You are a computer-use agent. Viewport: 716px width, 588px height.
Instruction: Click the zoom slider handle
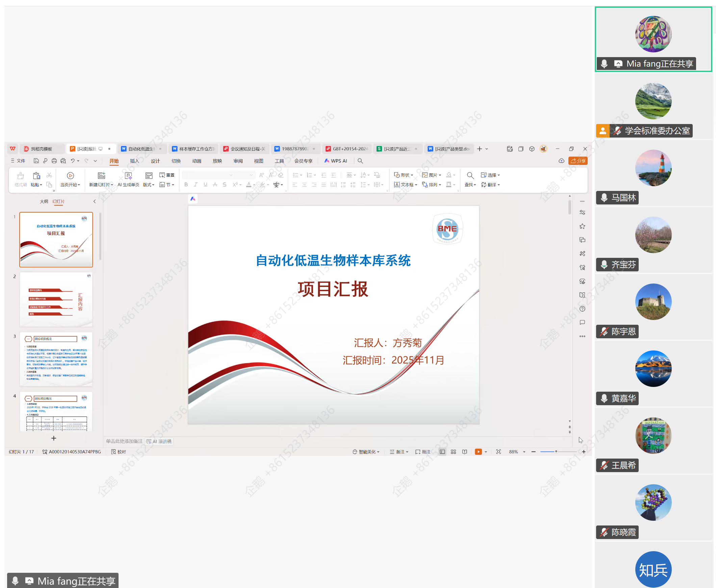pos(556,451)
